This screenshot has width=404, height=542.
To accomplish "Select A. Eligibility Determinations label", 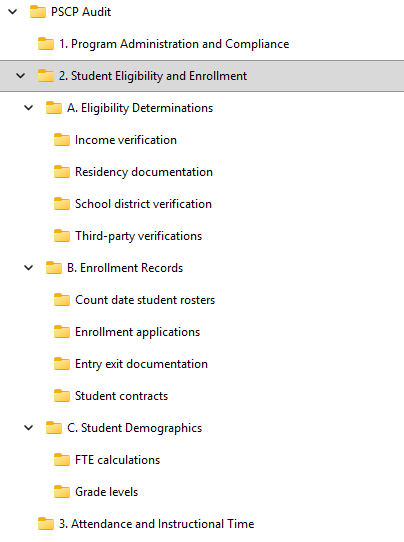I will pyautogui.click(x=140, y=108).
